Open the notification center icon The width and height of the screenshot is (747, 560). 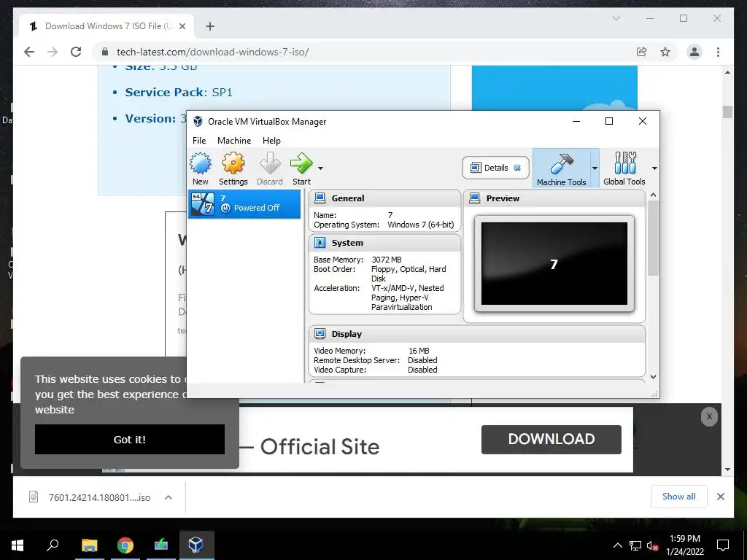[723, 545]
